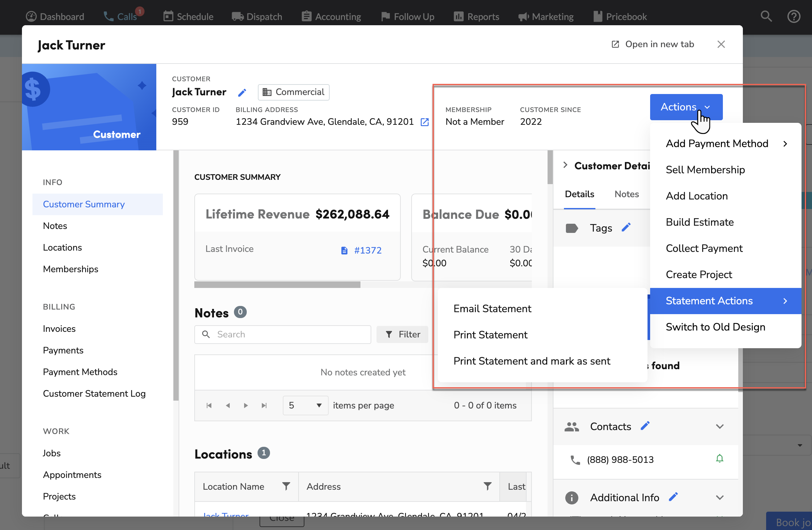Jump to last page of notes pagination
Viewport: 812px width, 530px height.
pos(264,405)
